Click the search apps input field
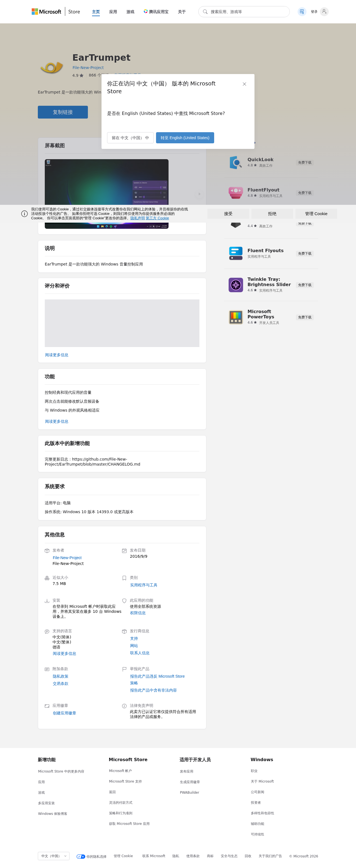Image resolution: width=356 pixels, height=868 pixels. click(x=244, y=12)
